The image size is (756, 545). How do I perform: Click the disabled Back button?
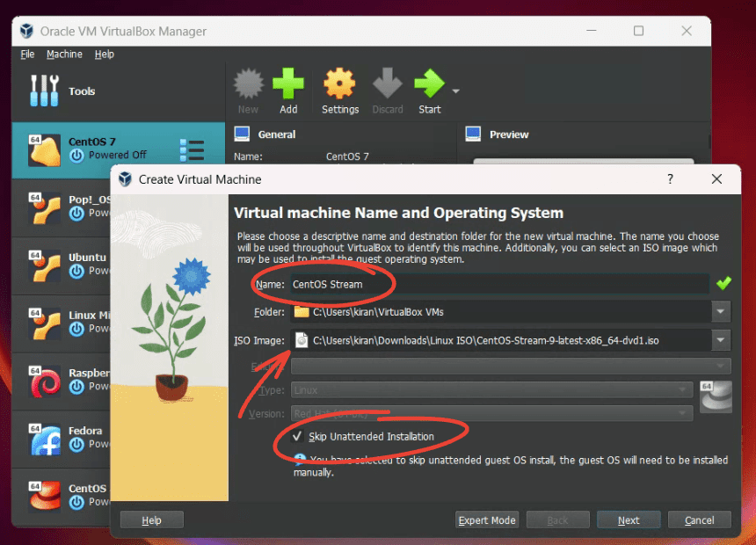coord(557,520)
